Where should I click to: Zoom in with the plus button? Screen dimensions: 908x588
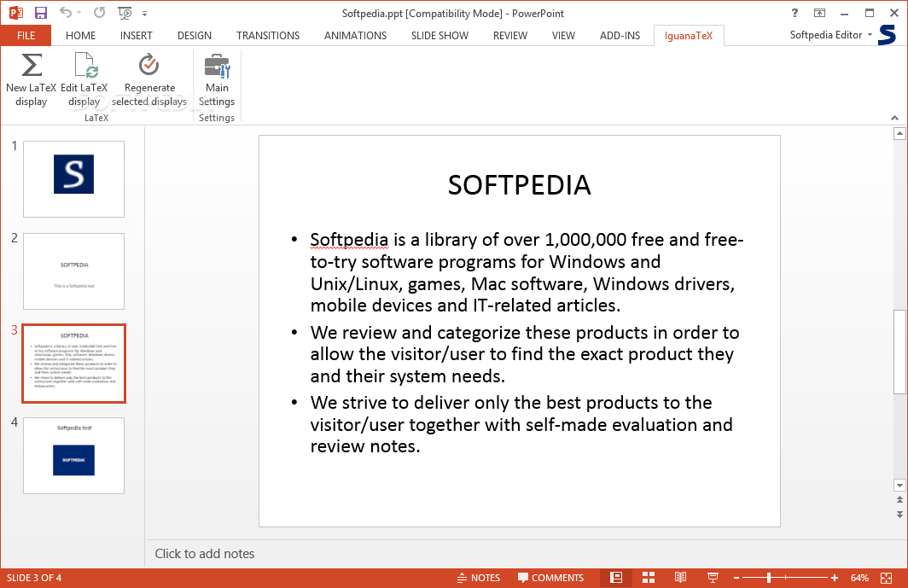coord(835,578)
